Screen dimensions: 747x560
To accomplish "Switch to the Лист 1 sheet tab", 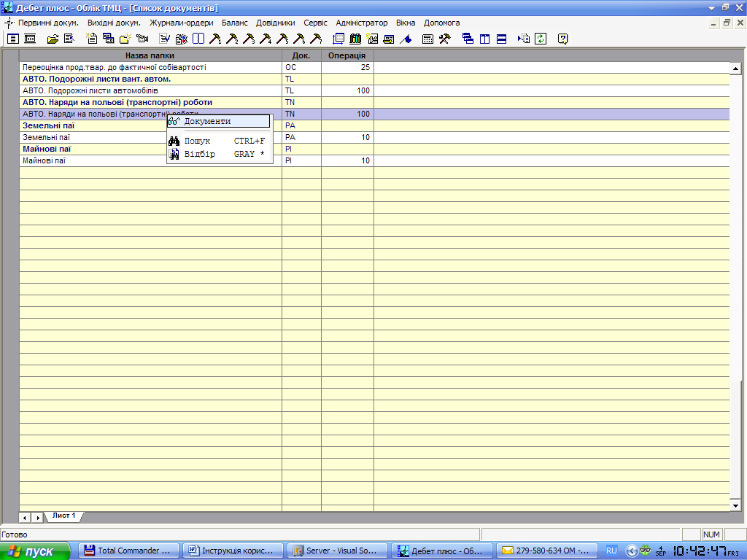I will 63,516.
